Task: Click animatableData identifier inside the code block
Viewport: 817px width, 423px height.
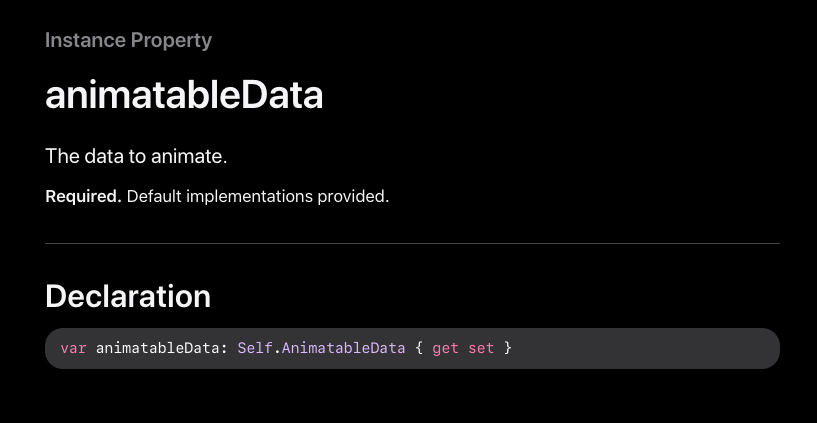Action: [x=157, y=348]
